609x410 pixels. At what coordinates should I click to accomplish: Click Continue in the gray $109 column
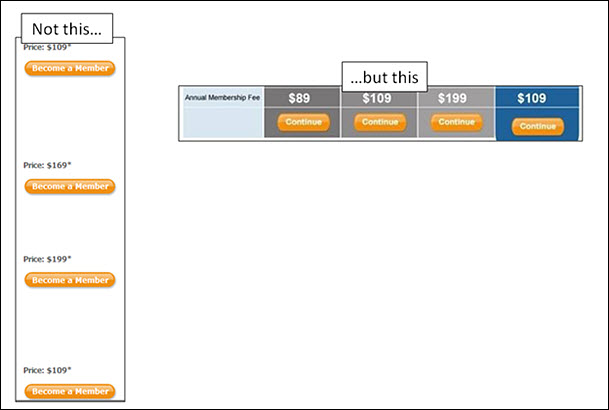coord(379,122)
